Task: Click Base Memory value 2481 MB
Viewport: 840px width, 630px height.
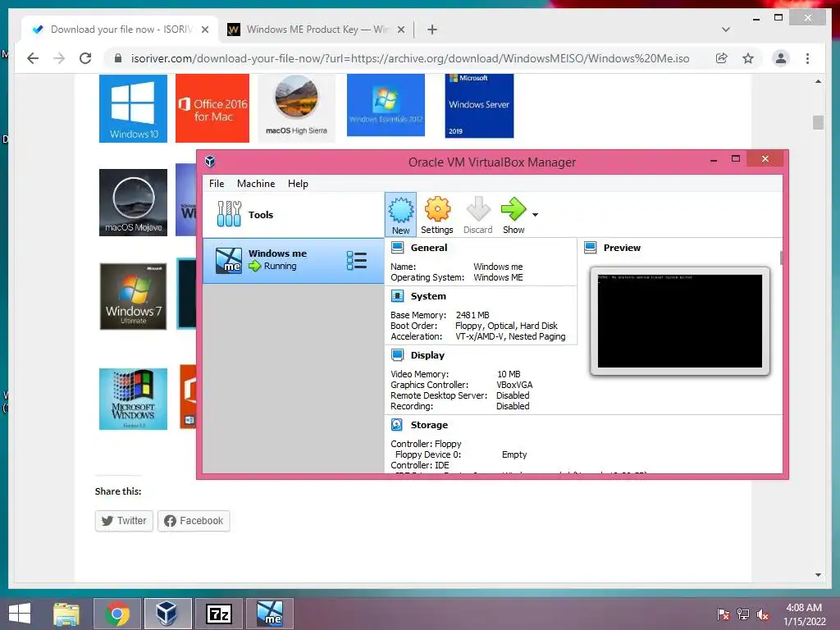Action: coord(472,315)
